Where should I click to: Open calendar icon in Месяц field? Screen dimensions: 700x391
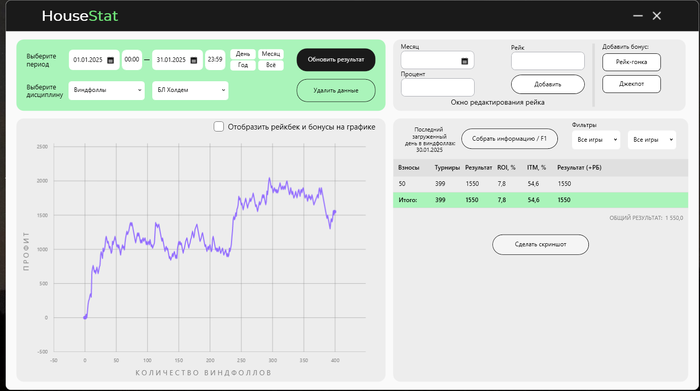tap(464, 61)
